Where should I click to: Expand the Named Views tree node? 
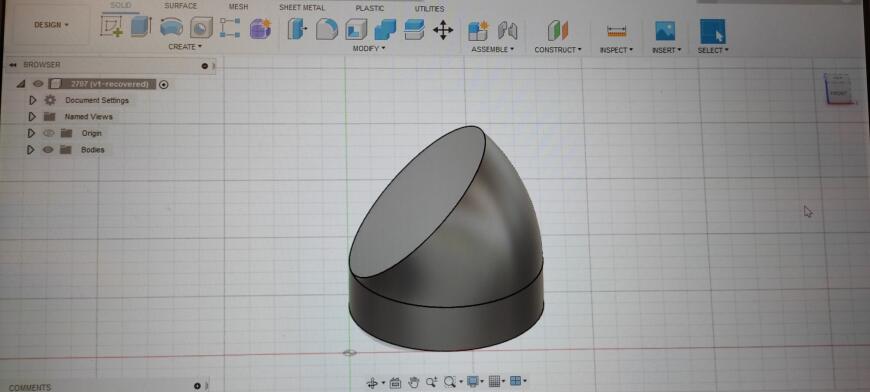(32, 117)
